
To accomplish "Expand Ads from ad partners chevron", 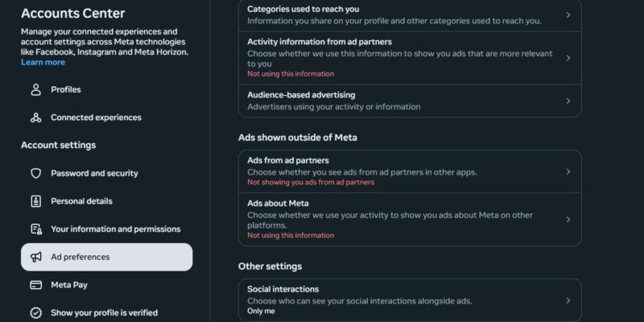I will [568, 171].
